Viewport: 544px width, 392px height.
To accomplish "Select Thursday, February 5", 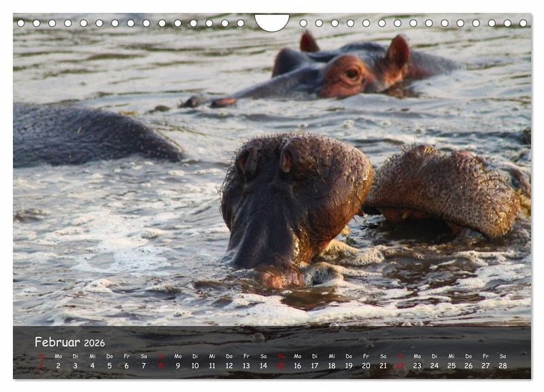I will click(109, 366).
